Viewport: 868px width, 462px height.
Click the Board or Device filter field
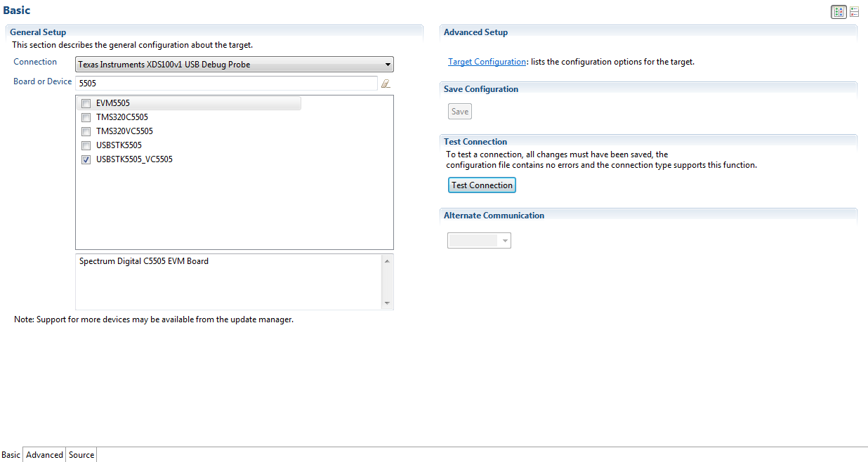point(226,83)
